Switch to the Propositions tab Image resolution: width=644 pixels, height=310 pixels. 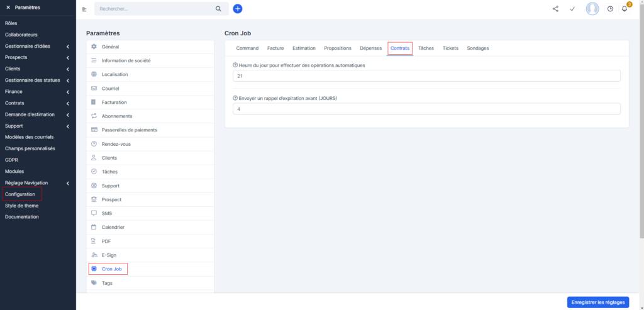338,48
